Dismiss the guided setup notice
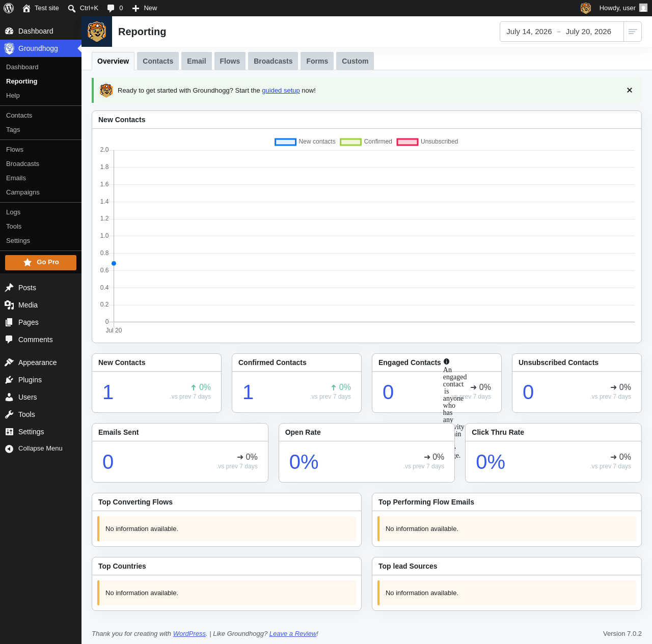Image resolution: width=652 pixels, height=644 pixels. (x=630, y=90)
